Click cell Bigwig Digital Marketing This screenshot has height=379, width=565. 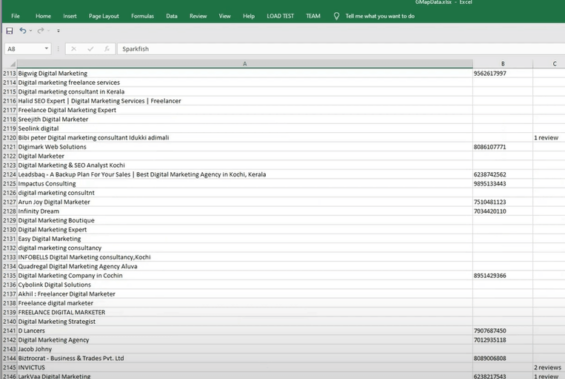245,73
